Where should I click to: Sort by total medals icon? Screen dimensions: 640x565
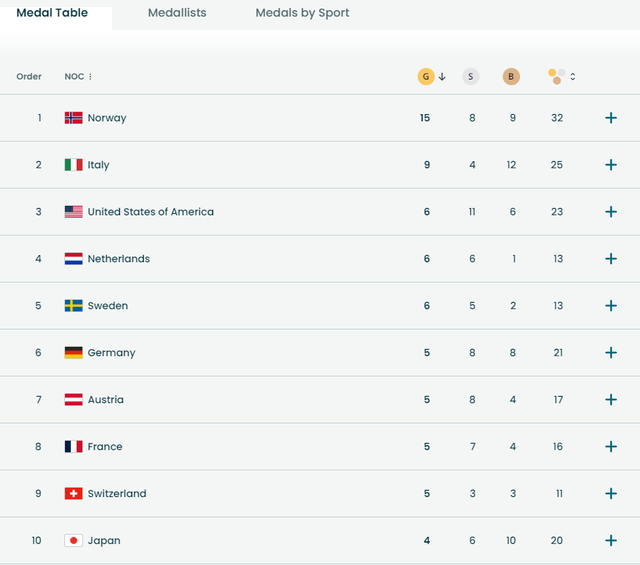(x=558, y=76)
